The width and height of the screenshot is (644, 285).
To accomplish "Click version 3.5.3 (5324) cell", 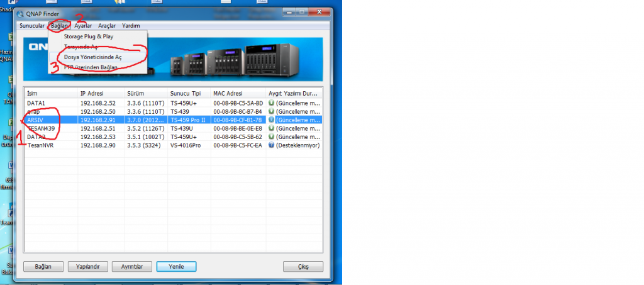I will [143, 145].
